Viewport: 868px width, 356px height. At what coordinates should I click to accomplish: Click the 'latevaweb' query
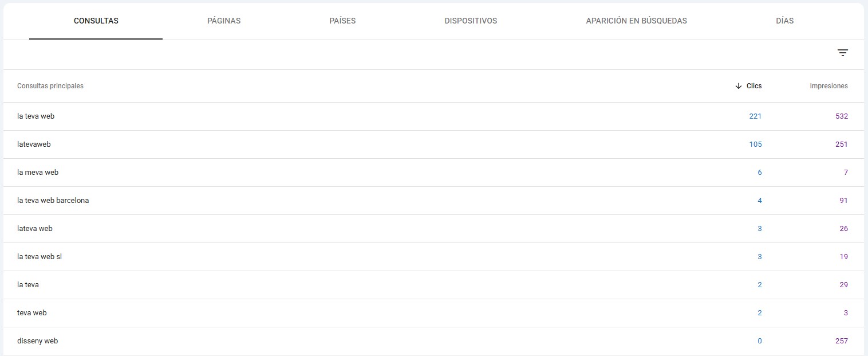coord(34,144)
